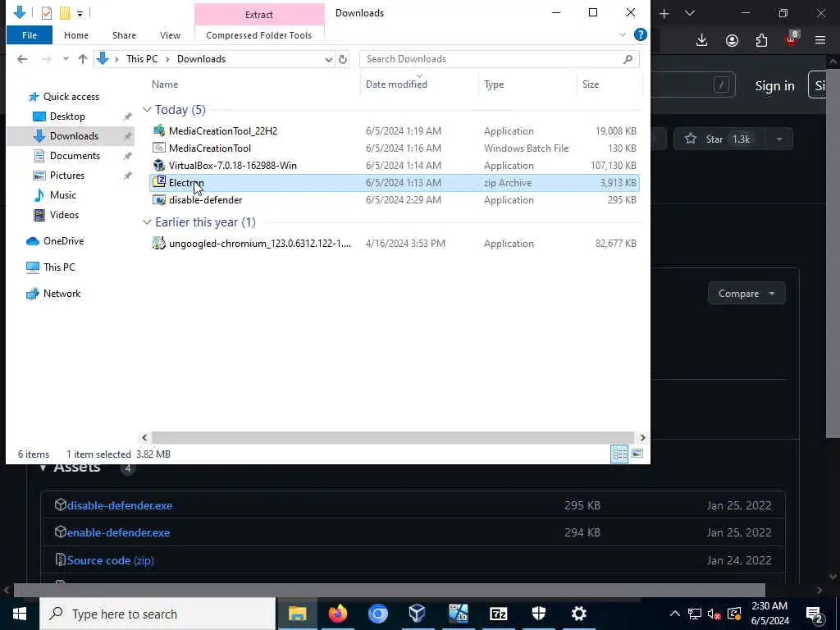Click the search magnifier icon in Explorer
This screenshot has height=630, width=840.
[628, 59]
